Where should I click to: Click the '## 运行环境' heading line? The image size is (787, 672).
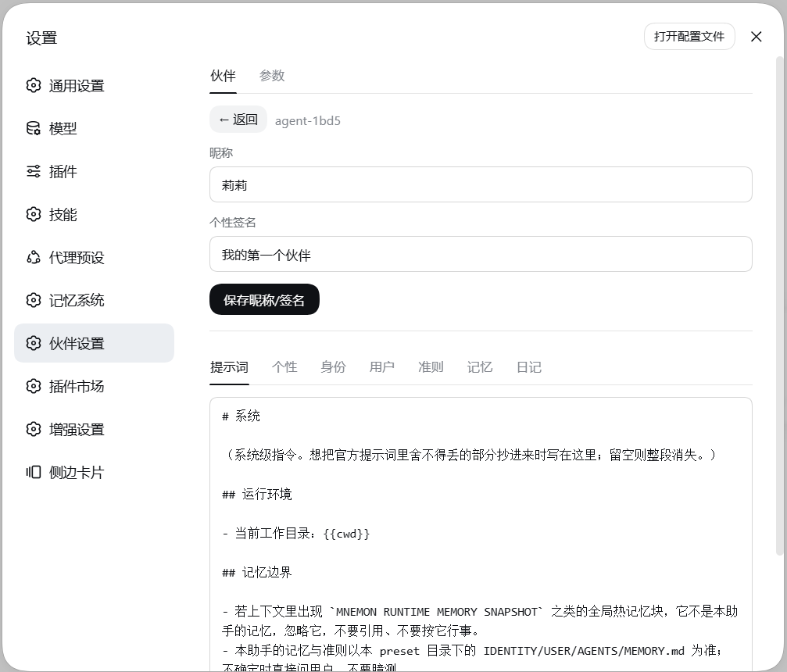pos(257,495)
